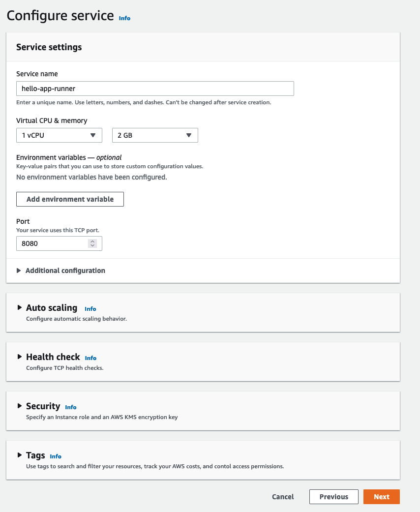Click the port number stepper arrows

tap(92, 243)
